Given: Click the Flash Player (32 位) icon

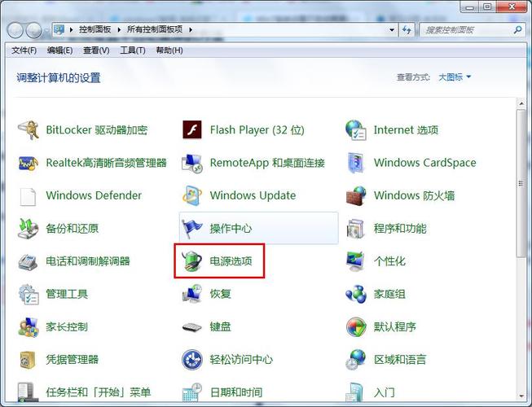Looking at the screenshot, I should [192, 130].
